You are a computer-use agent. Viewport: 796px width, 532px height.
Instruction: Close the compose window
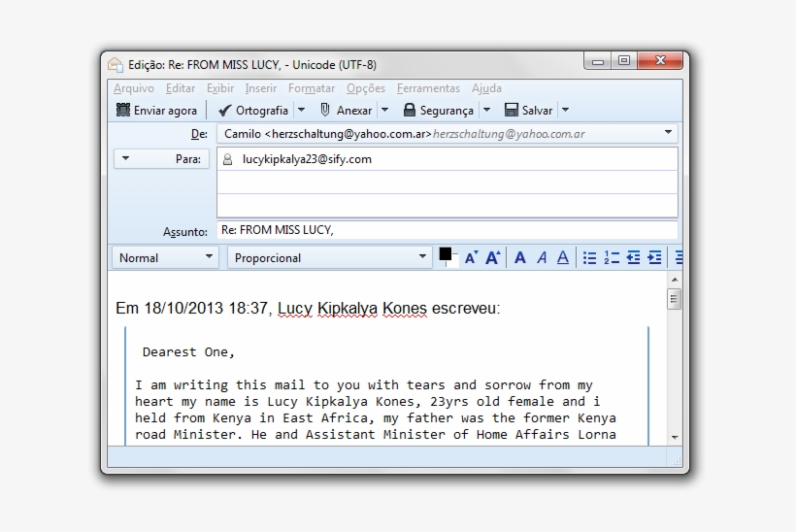coord(660,61)
